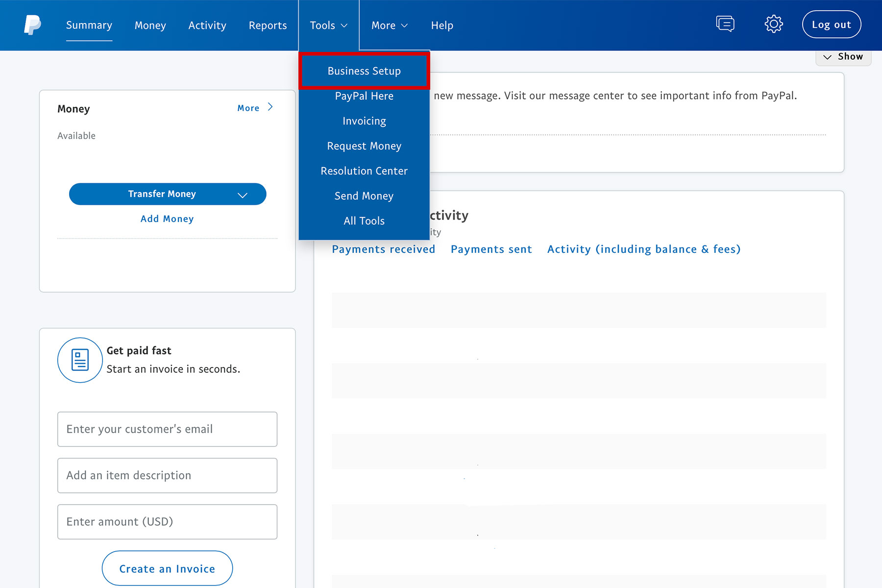Click the Log out button
882x588 pixels.
[832, 24]
